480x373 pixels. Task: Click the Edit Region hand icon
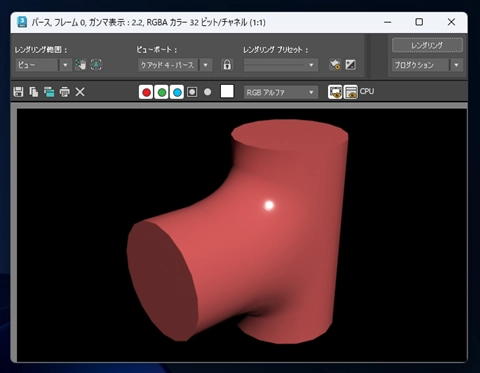click(80, 65)
